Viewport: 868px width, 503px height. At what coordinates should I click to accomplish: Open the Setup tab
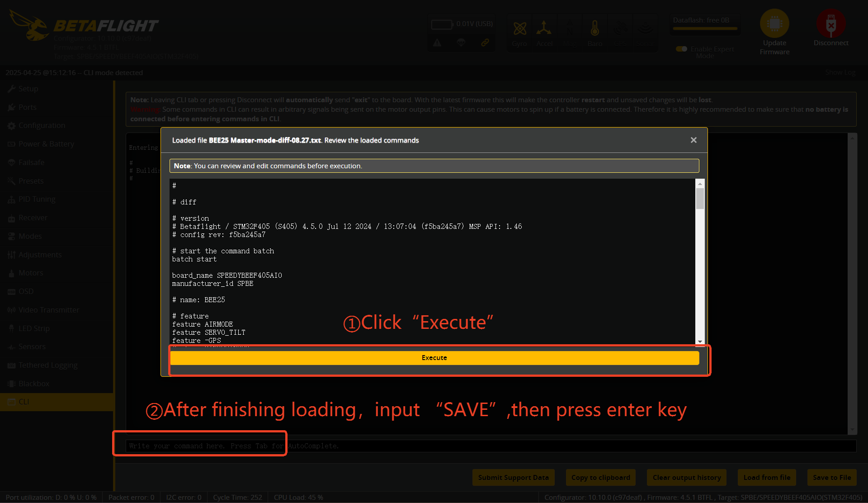57,89
